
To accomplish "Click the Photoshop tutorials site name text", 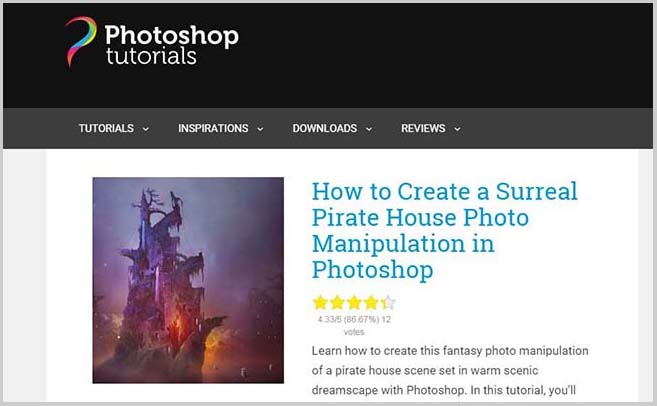I will click(172, 44).
